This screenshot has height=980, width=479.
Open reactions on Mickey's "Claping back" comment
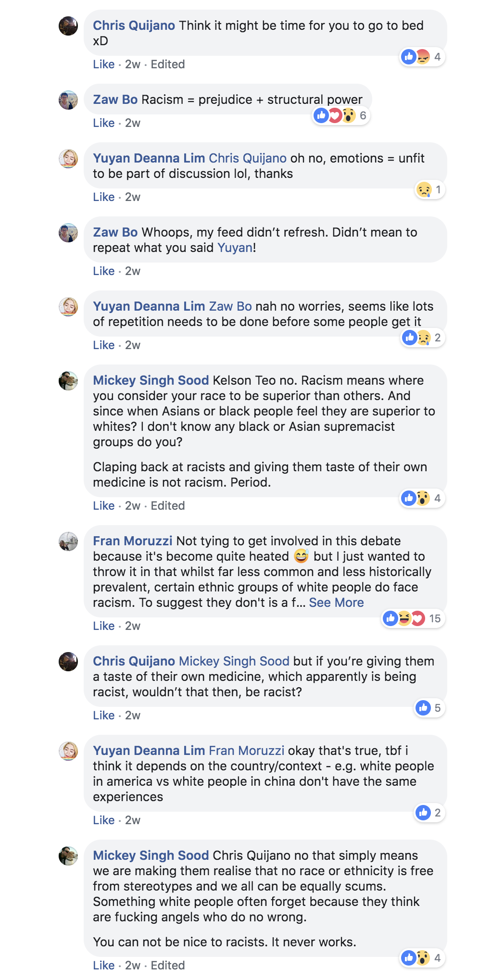(x=423, y=498)
